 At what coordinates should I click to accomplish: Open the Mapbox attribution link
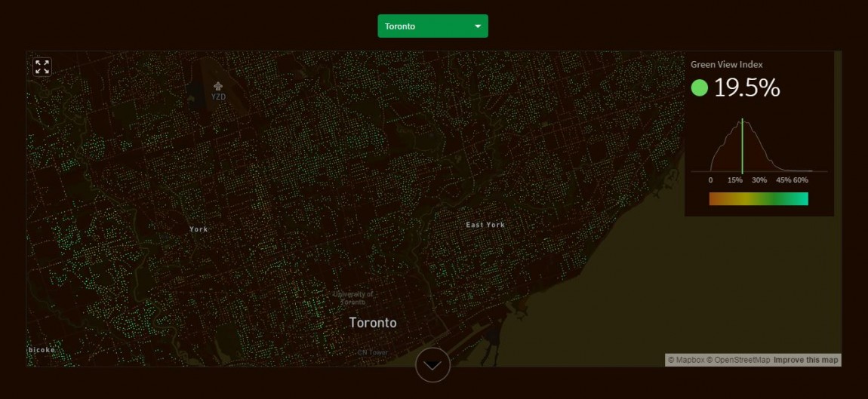[x=686, y=360]
